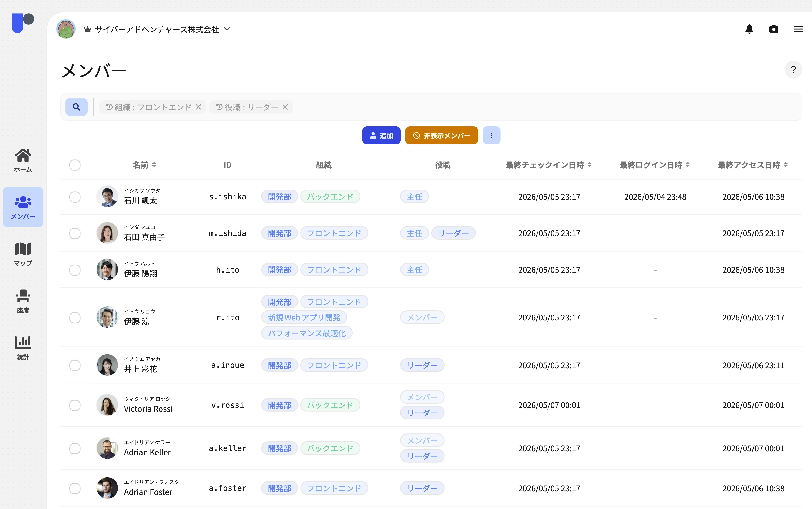Click the camera icon in header
The height and width of the screenshot is (509, 812).
(x=774, y=29)
